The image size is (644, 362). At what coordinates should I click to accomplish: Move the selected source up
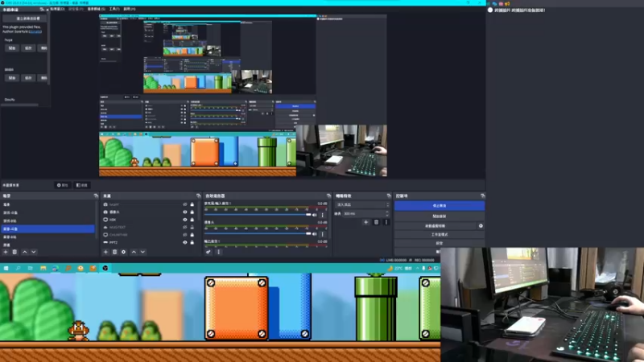pyautogui.click(x=134, y=252)
